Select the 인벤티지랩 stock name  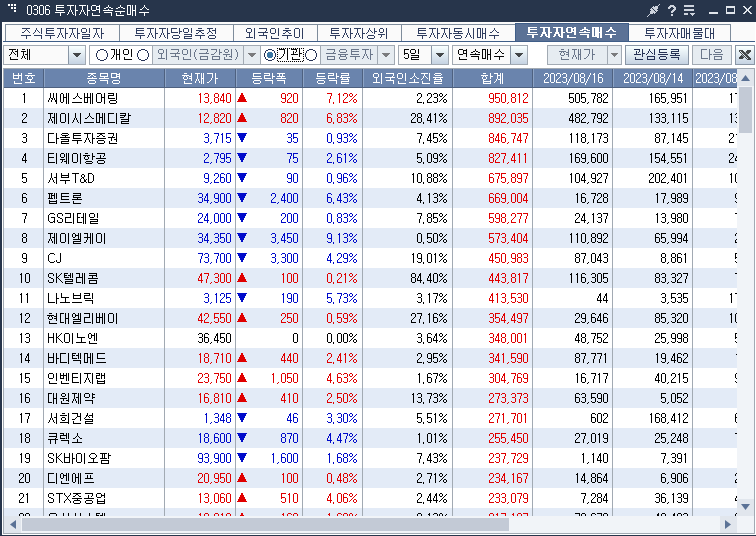[77, 378]
